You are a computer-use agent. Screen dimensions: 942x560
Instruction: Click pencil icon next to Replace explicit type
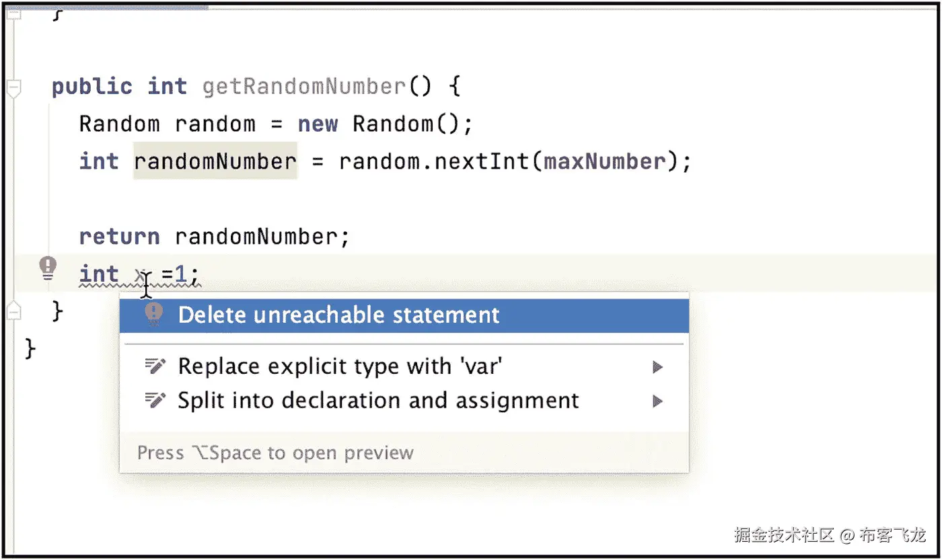[155, 366]
